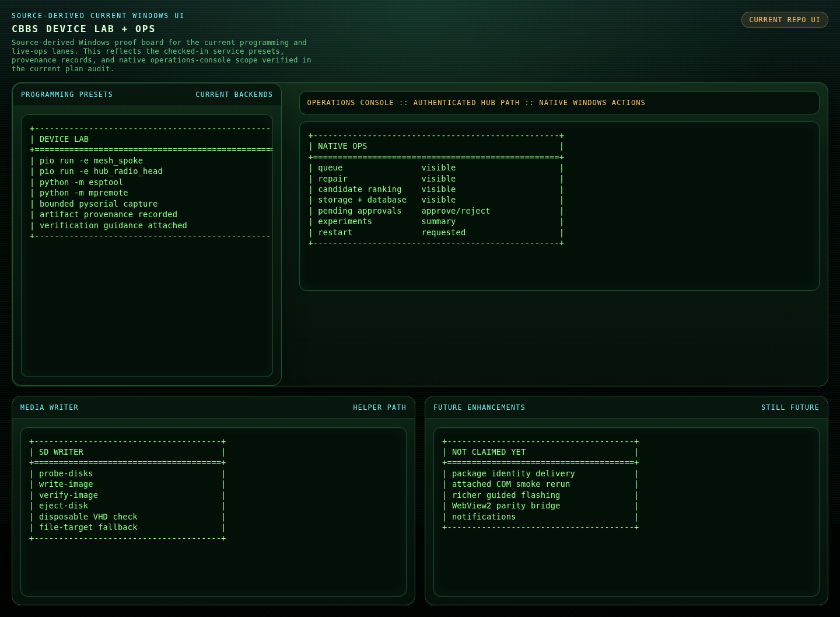Click 'richer guided flashing' entry
The height and width of the screenshot is (617, 840).
click(506, 495)
